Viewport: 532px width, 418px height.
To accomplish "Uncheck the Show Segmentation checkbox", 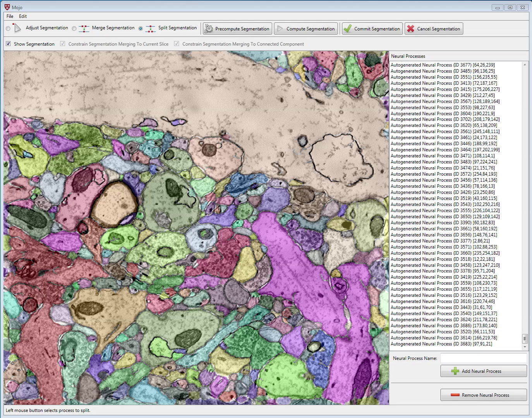I will (8, 44).
